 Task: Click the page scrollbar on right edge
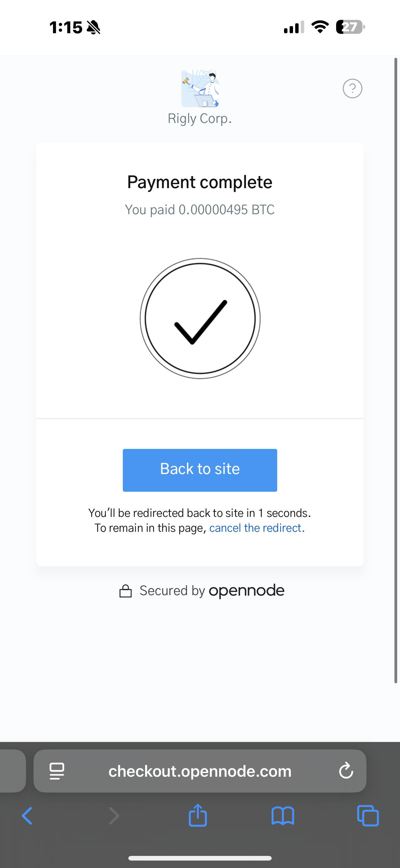click(x=396, y=371)
